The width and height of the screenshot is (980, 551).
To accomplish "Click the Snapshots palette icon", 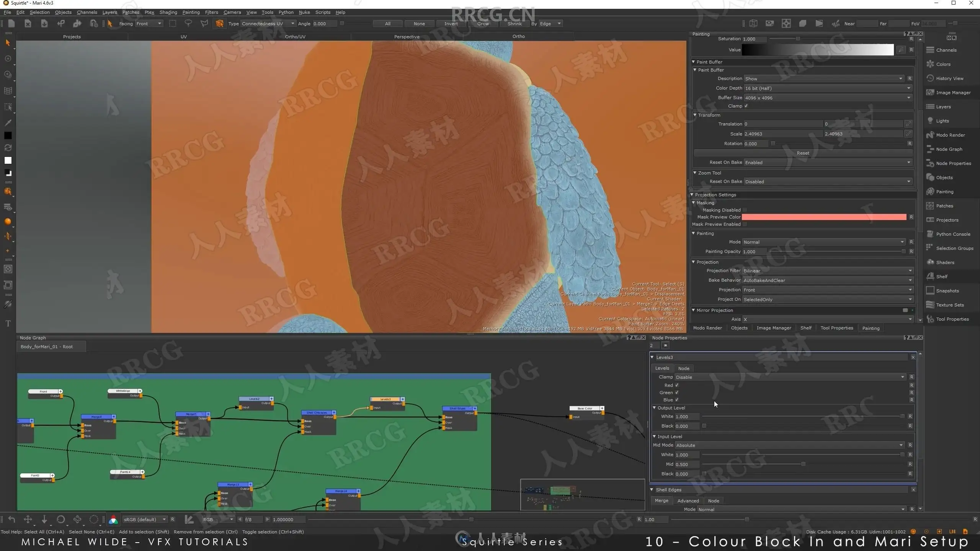I will pyautogui.click(x=930, y=291).
